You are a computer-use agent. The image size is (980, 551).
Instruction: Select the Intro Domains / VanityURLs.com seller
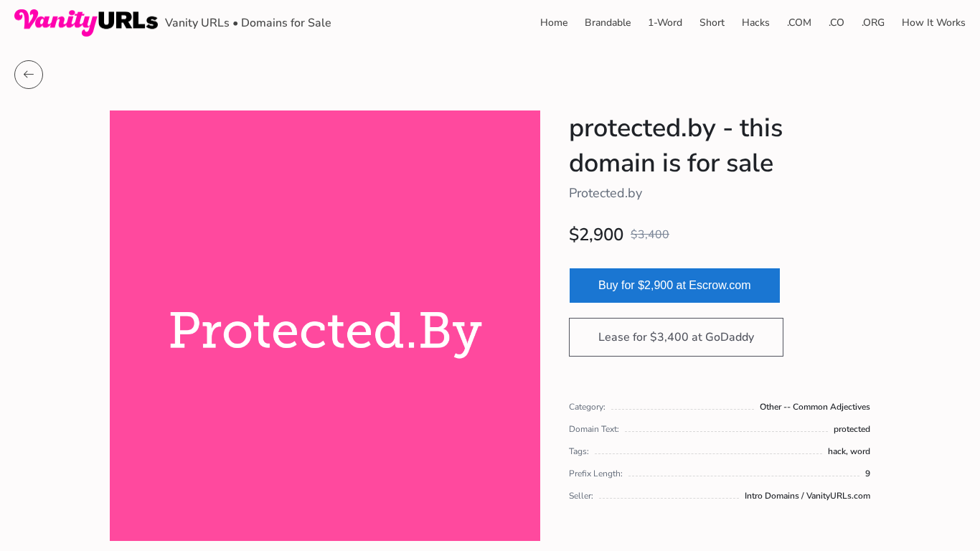click(x=807, y=496)
